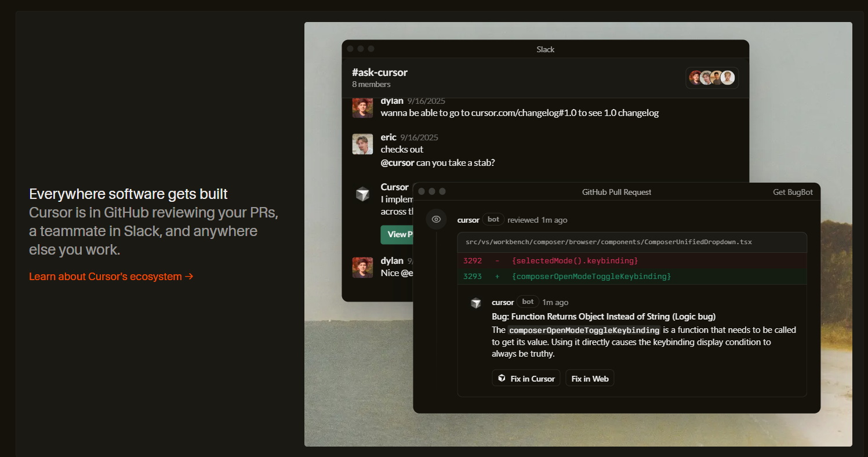868x457 pixels.
Task: Click the @cursor mention in eric's message
Action: coord(397,162)
